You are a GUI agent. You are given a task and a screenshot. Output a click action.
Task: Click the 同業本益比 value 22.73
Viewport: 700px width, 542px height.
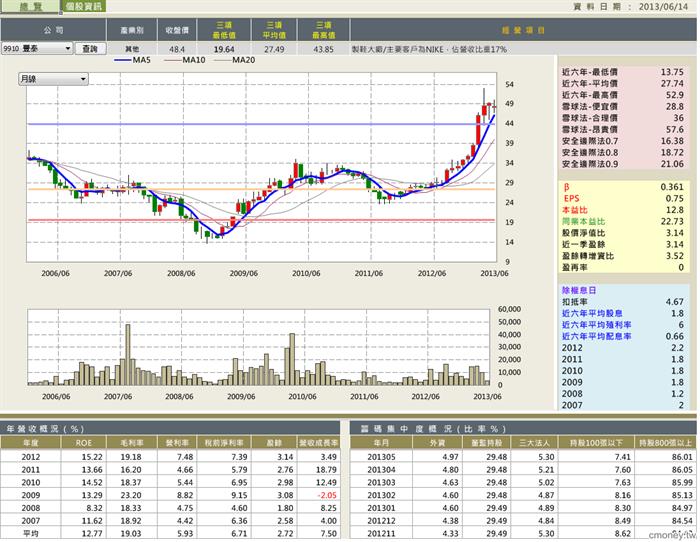click(x=672, y=221)
